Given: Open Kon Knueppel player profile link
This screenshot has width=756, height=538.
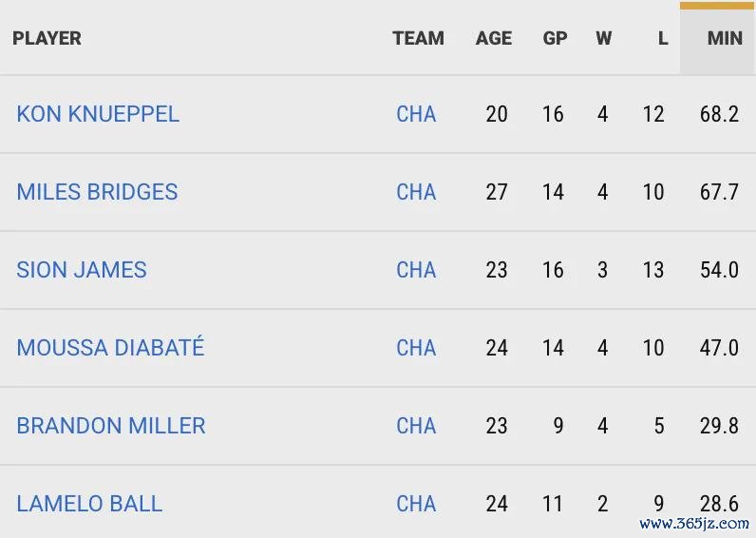Looking at the screenshot, I should (x=98, y=114).
